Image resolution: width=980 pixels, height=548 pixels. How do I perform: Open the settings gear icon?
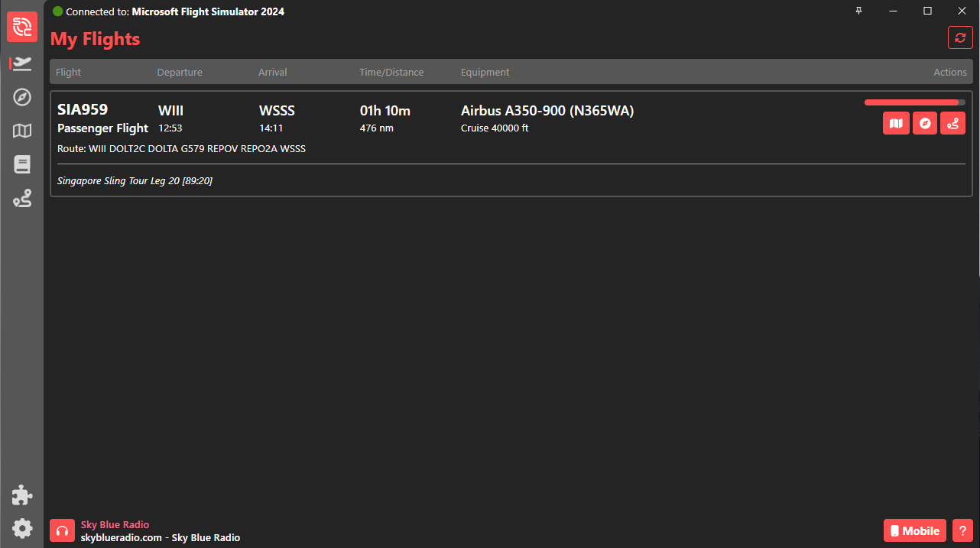click(x=22, y=528)
